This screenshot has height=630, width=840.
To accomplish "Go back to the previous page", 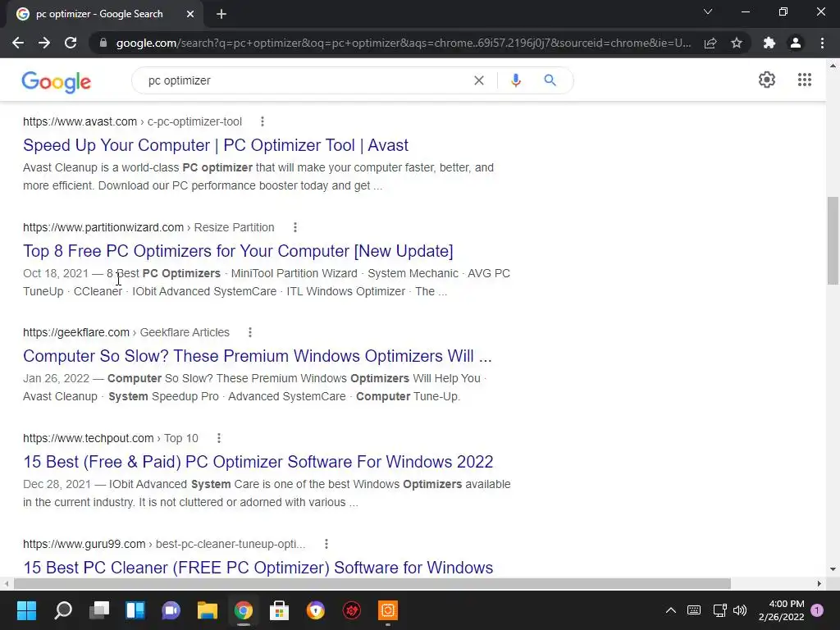I will pos(18,43).
